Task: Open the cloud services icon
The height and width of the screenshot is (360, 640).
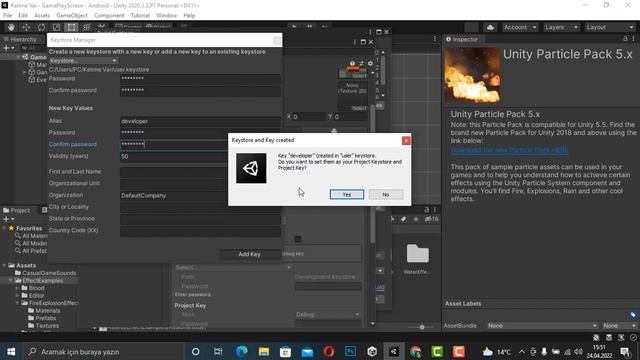Action: pos(490,27)
